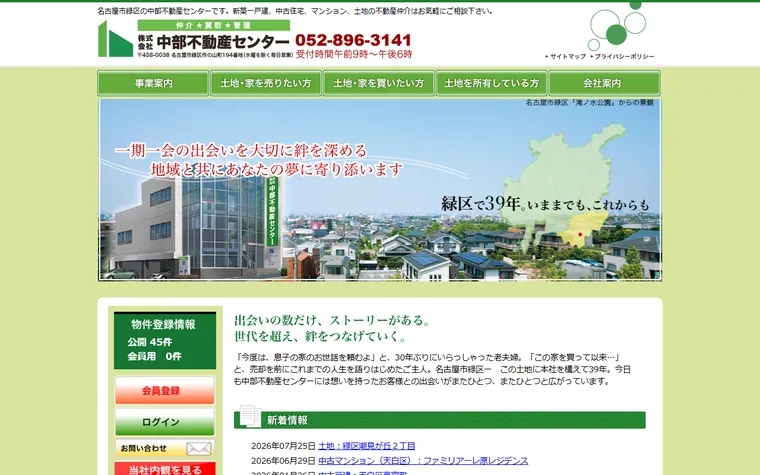Click the heading 出会いの数だけ、ストーリーがある。
The image size is (760, 475).
point(332,320)
